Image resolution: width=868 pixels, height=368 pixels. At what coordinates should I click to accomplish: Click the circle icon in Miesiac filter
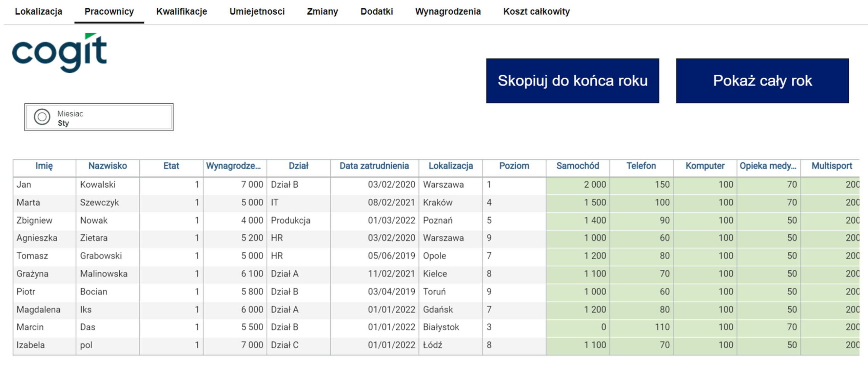click(42, 117)
